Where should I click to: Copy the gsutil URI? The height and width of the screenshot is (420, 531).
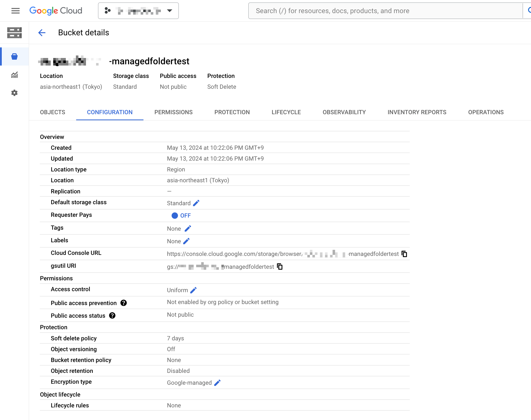tap(280, 267)
